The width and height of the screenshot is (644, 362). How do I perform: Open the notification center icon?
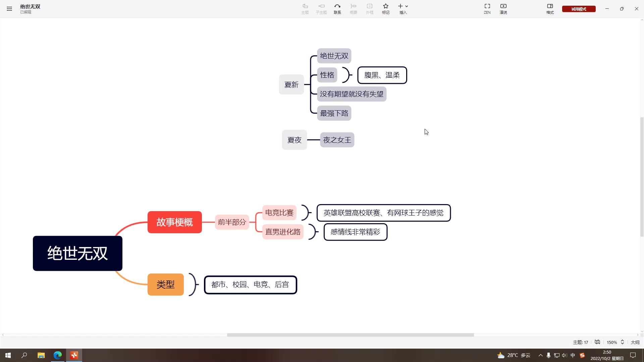[x=633, y=355]
